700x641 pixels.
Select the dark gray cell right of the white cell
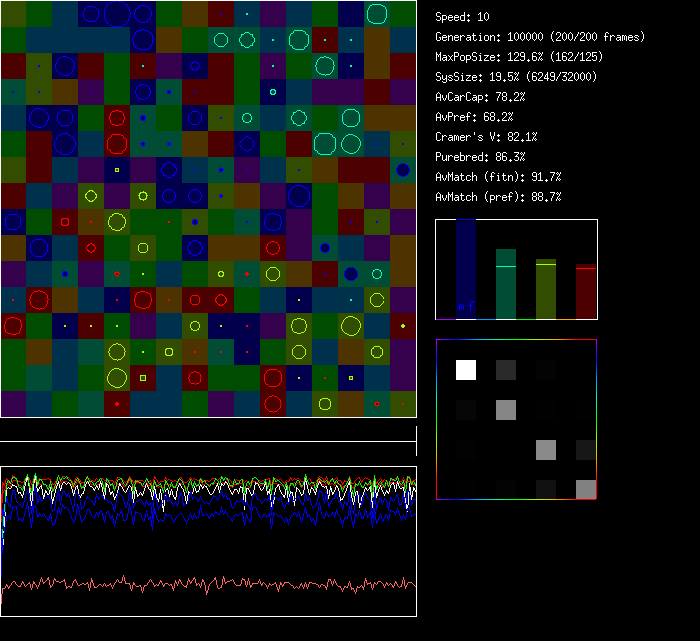pos(506,370)
